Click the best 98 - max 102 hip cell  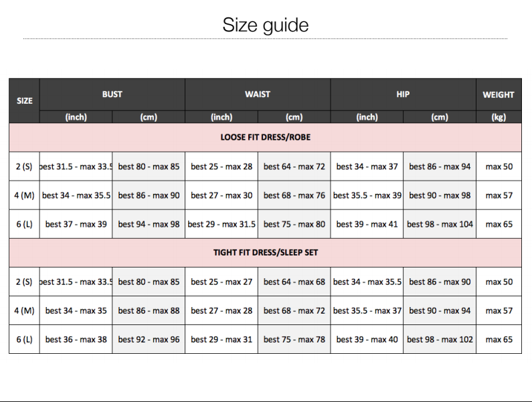pos(440,339)
